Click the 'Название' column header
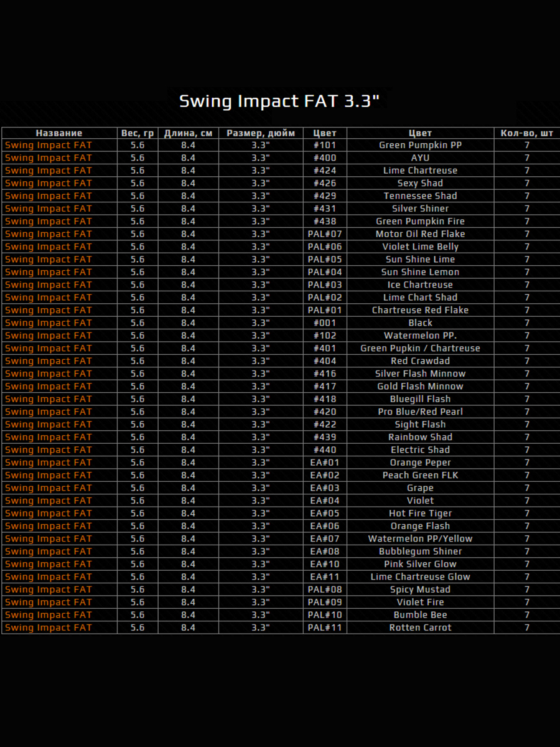Image resolution: width=560 pixels, height=747 pixels. (59, 133)
